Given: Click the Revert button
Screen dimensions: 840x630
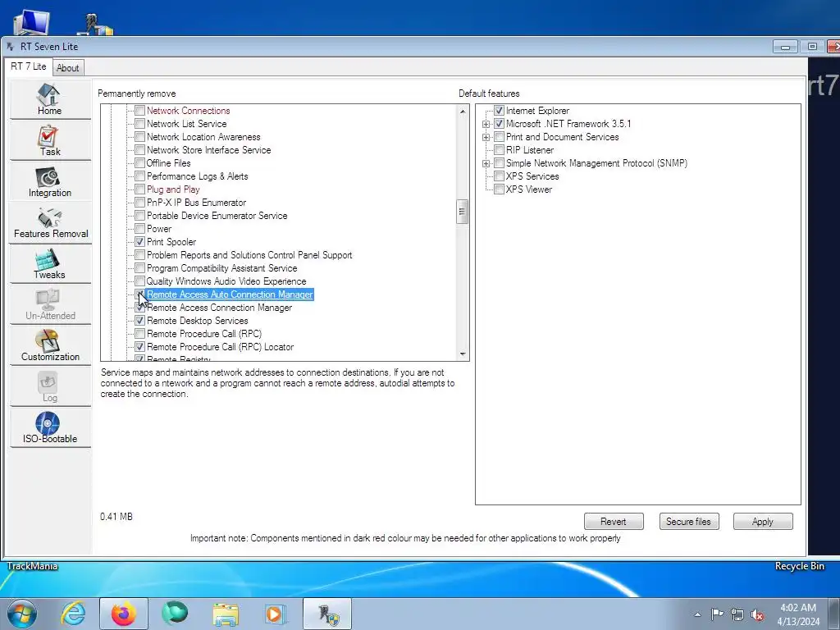Looking at the screenshot, I should (x=614, y=521).
